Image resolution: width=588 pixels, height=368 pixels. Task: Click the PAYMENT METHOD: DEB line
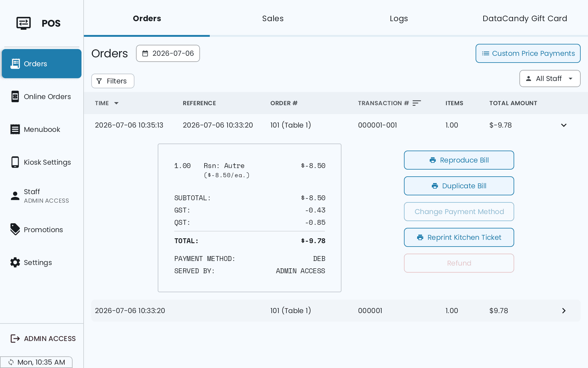250,259
